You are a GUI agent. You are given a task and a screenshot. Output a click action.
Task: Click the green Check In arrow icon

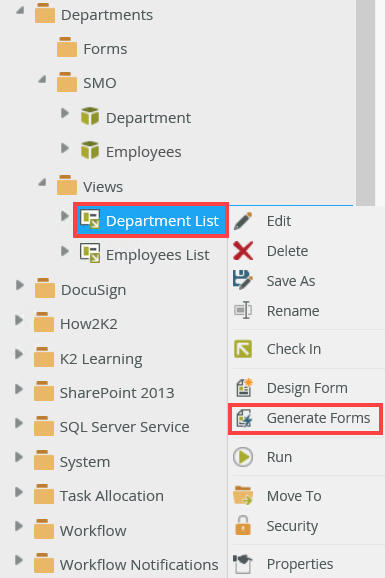tap(243, 349)
